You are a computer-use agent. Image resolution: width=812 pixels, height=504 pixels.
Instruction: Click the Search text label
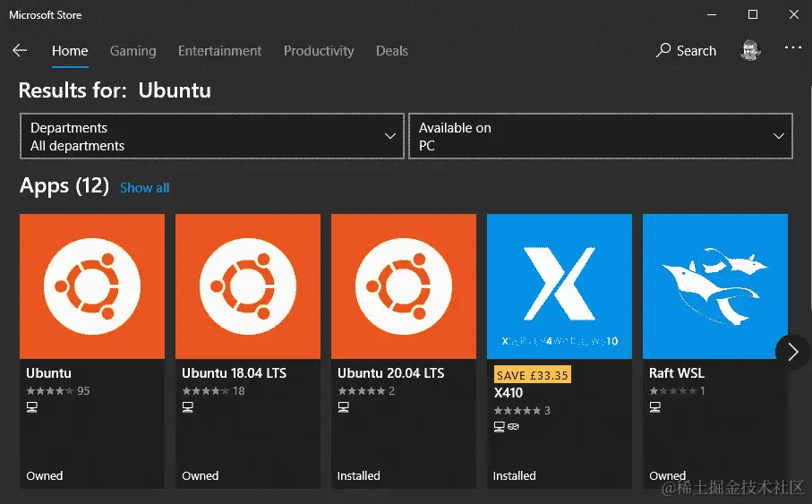coord(697,51)
